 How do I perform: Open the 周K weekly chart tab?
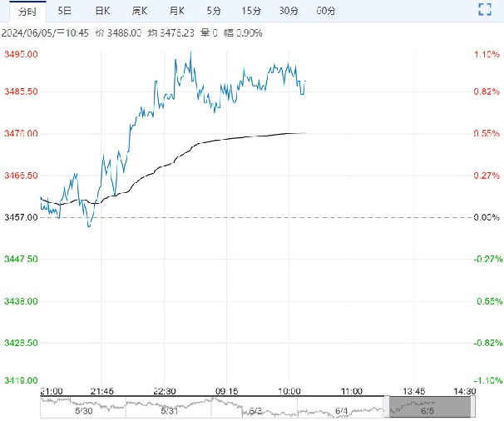point(139,11)
